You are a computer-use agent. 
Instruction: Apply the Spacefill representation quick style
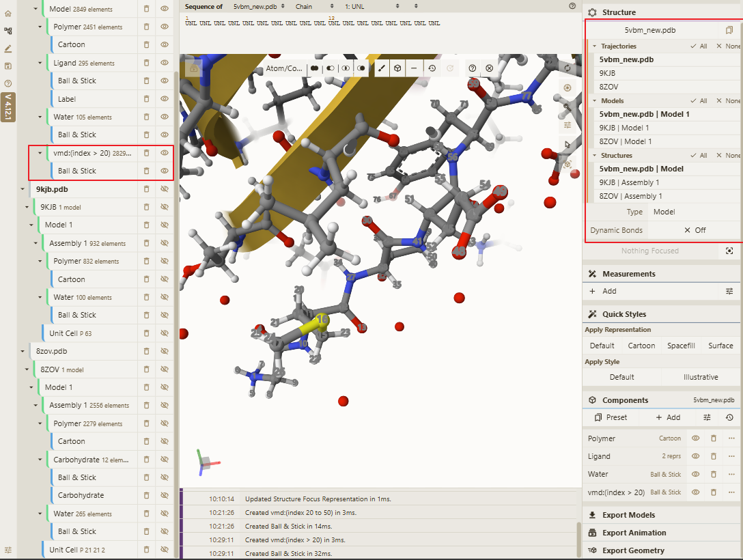tap(681, 346)
